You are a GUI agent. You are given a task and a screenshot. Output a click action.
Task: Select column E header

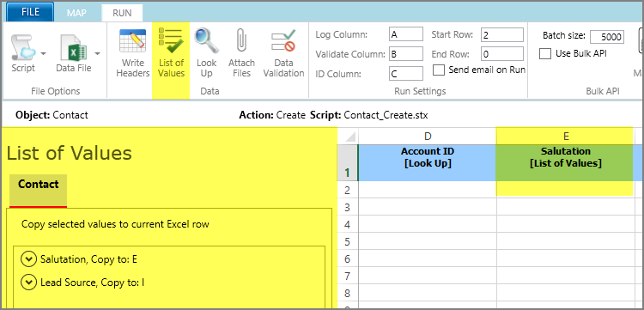[x=565, y=136]
